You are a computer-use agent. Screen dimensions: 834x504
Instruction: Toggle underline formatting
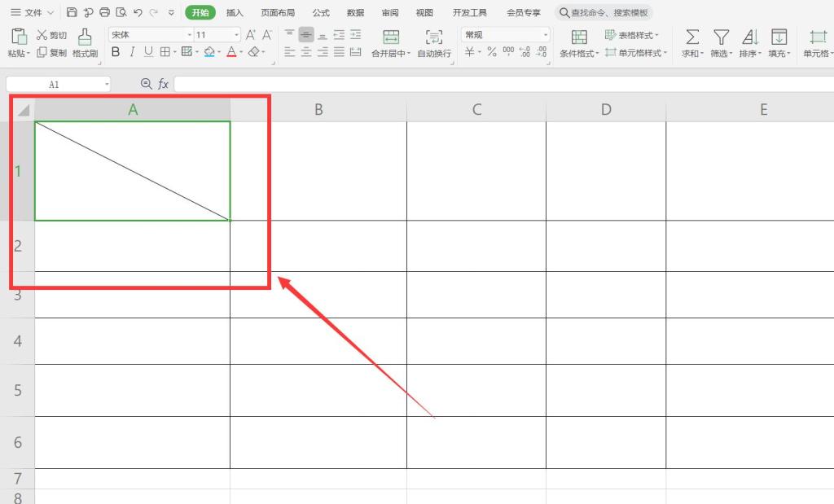148,51
